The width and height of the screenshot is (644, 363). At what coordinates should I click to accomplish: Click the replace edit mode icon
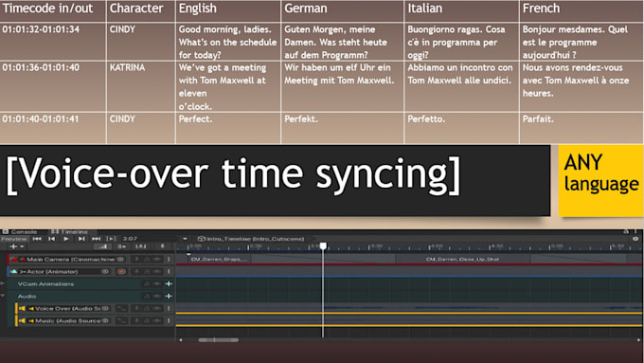tap(141, 246)
